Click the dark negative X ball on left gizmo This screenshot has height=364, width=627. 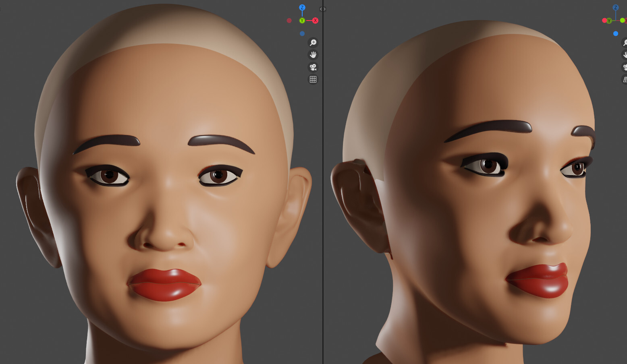click(x=289, y=21)
